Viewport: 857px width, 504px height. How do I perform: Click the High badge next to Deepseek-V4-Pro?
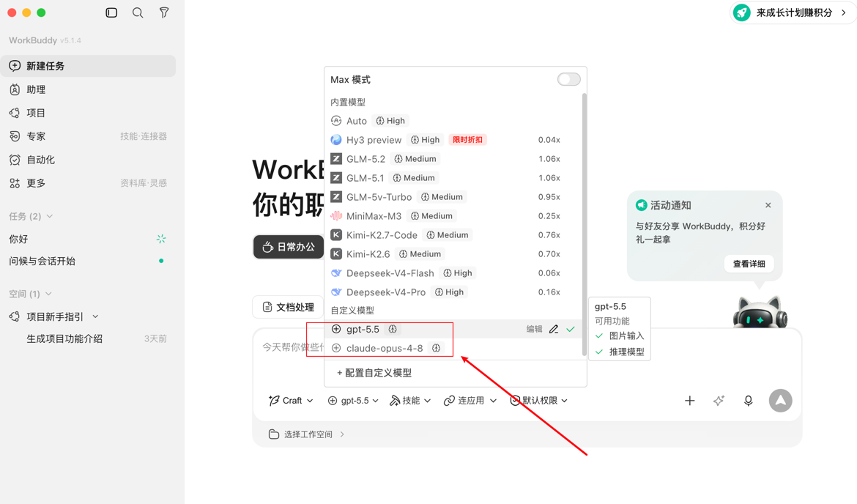(449, 292)
